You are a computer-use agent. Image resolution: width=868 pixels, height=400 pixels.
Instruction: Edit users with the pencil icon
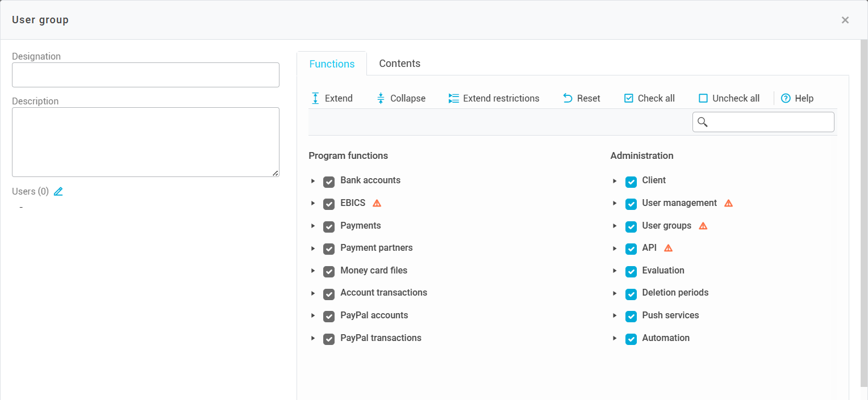pos(58,192)
